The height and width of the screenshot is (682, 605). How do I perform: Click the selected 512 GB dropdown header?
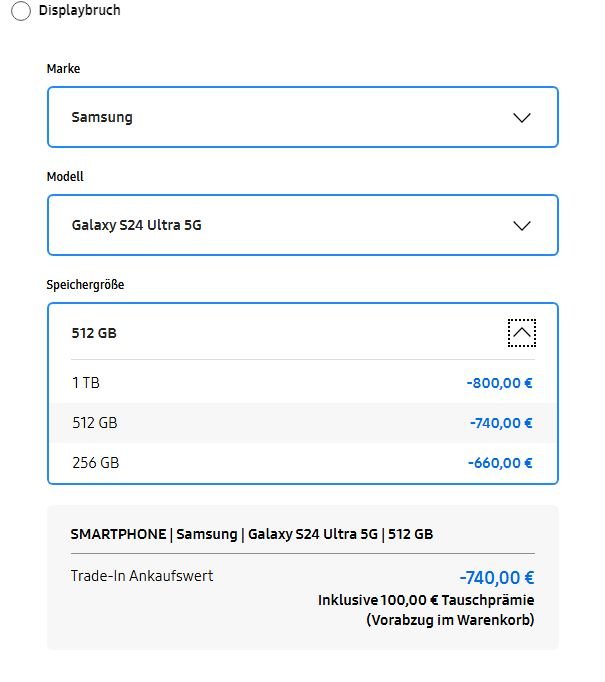[280, 333]
